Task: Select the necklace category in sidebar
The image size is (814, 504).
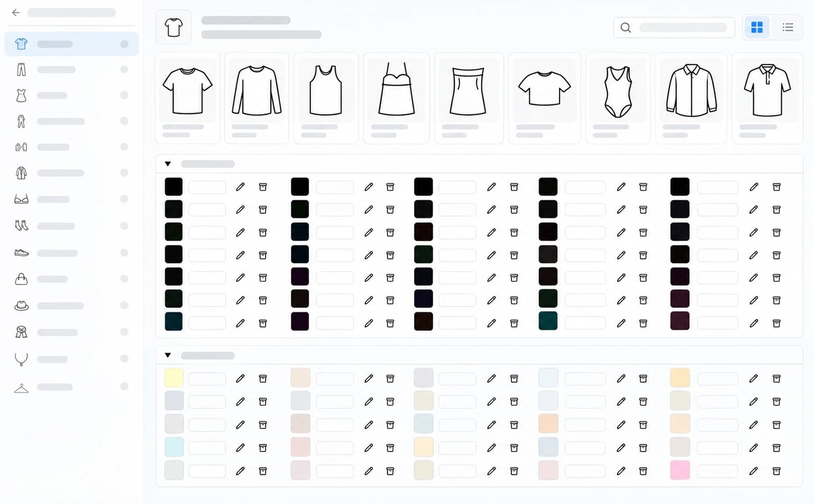Action: (72, 359)
